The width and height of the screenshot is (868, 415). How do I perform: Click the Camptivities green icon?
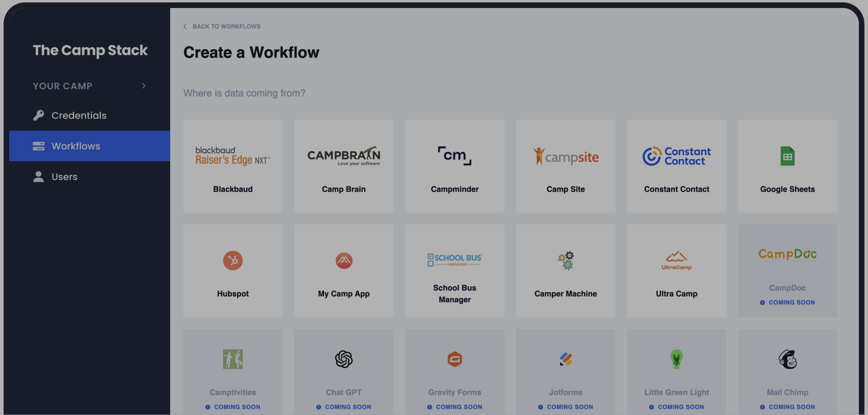[233, 359]
